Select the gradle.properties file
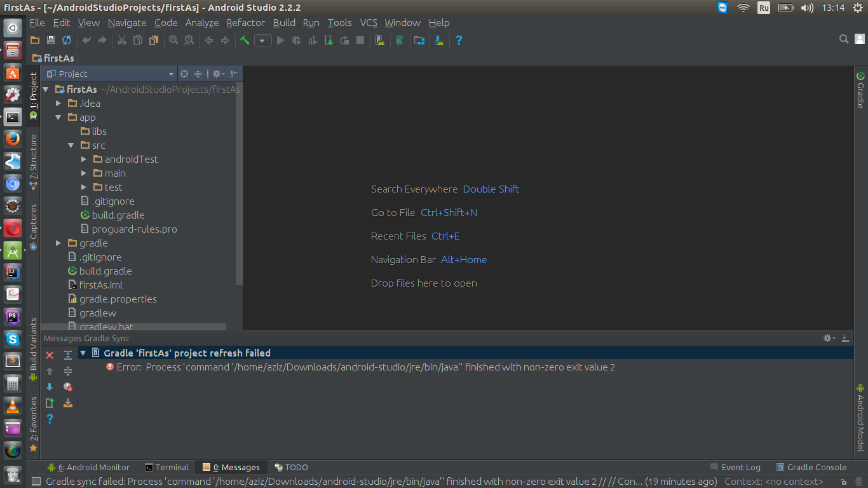 click(x=118, y=299)
